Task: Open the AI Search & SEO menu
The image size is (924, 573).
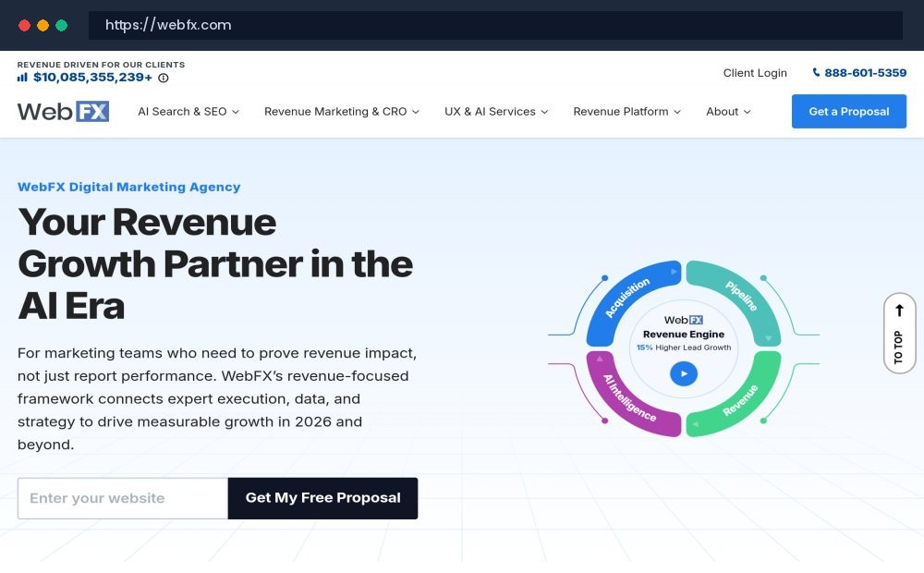Action: coord(188,112)
